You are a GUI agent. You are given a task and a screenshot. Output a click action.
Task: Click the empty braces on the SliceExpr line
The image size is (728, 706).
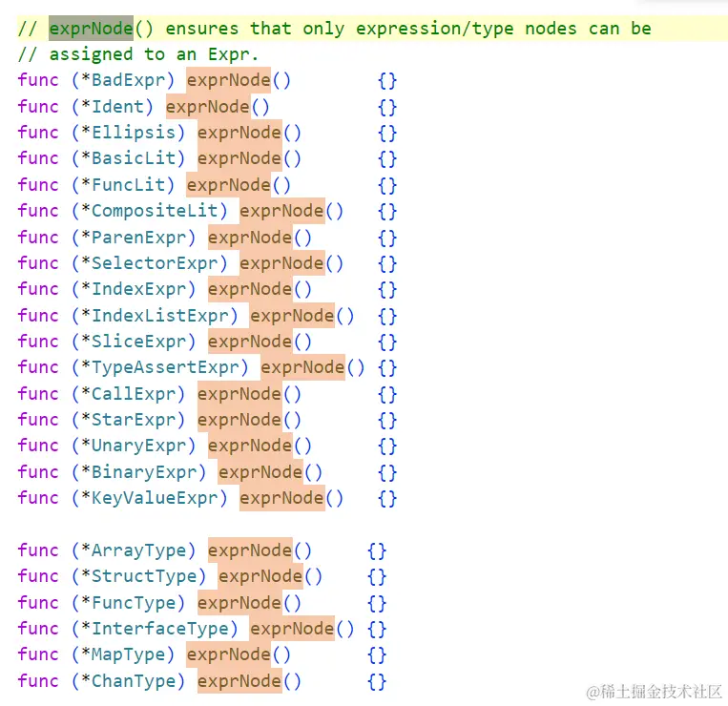tap(387, 343)
